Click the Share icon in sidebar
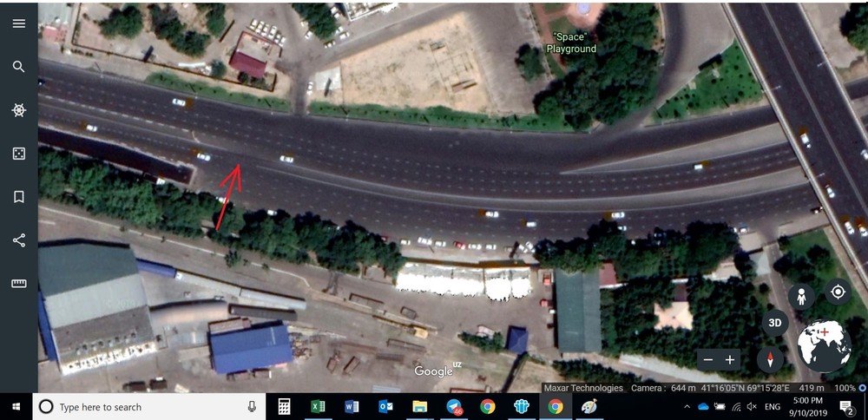 point(18,240)
